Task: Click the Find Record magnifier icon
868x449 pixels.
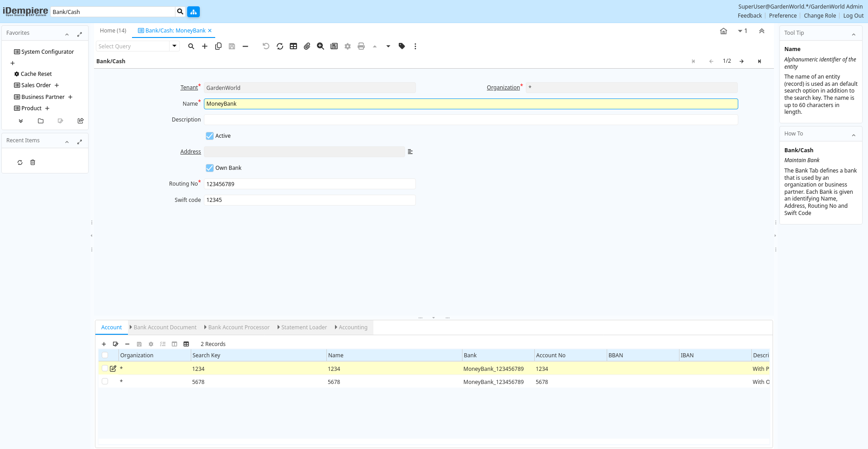Action: tap(191, 46)
